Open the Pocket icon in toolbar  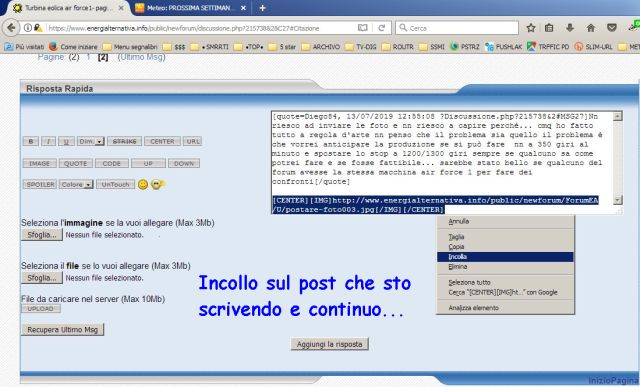tap(611, 28)
